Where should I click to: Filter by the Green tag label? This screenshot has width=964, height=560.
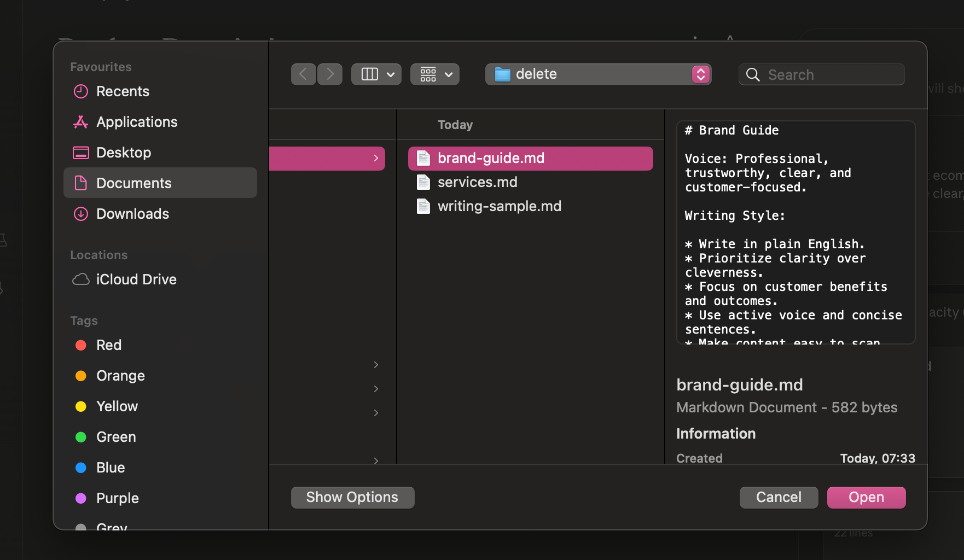coord(116,437)
